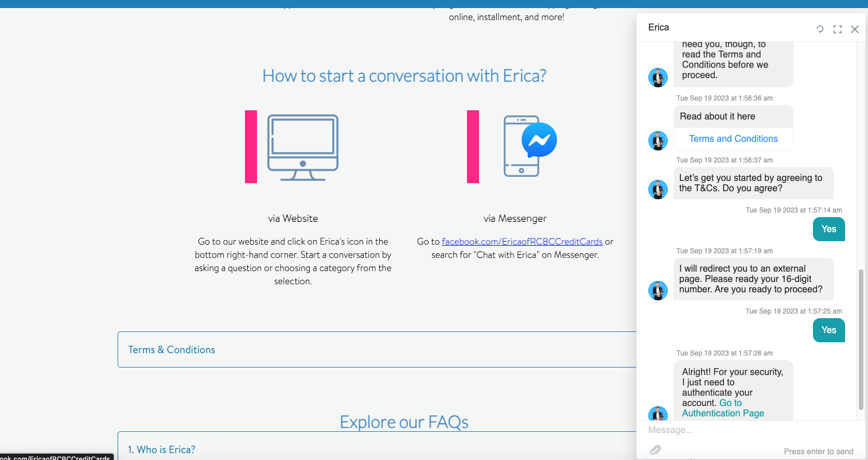Type in the Message input field
This screenshot has width=868, height=460.
(x=746, y=430)
